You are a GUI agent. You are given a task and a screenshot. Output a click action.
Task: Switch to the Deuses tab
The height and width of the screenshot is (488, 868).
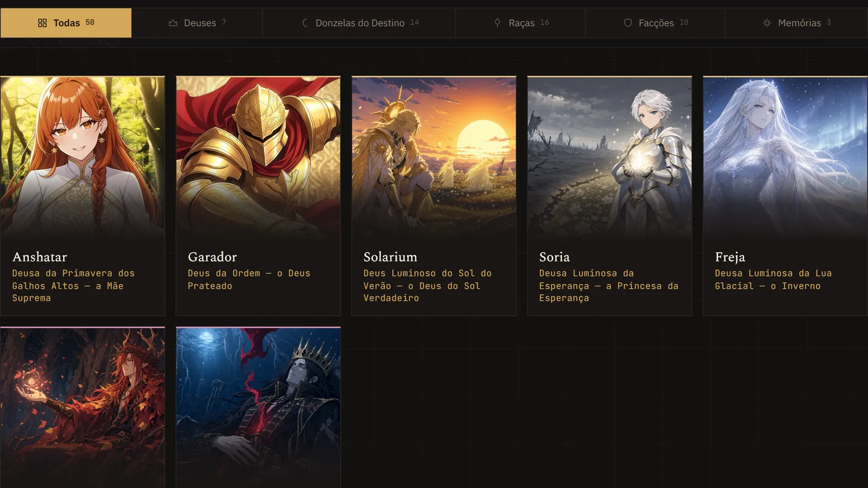(197, 23)
